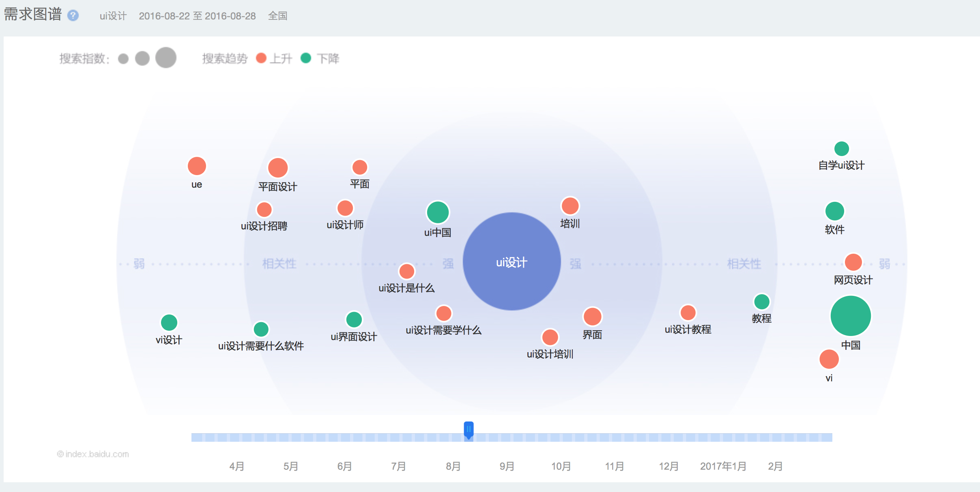The image size is (980, 492).
Task: Click the 10月 label on the timeline
Action: (561, 466)
